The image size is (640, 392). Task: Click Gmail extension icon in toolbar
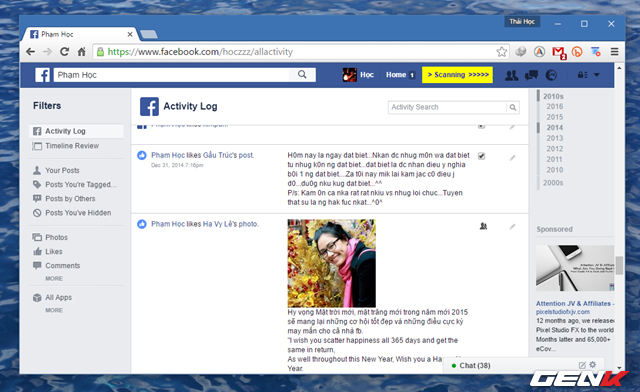coord(558,52)
